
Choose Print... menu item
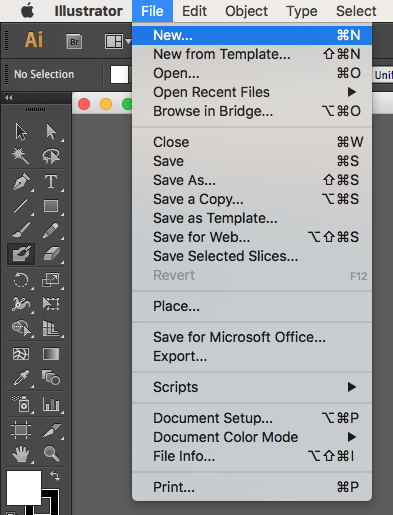pos(252,487)
